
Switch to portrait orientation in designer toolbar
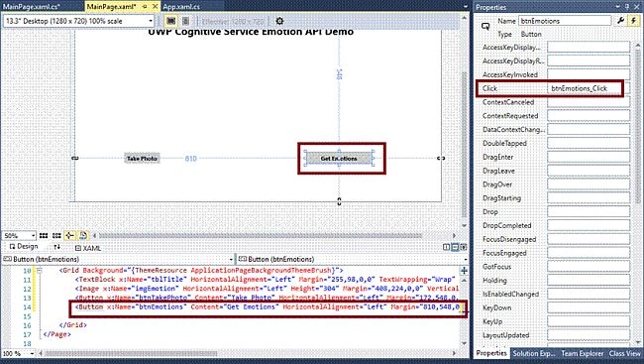click(185, 21)
